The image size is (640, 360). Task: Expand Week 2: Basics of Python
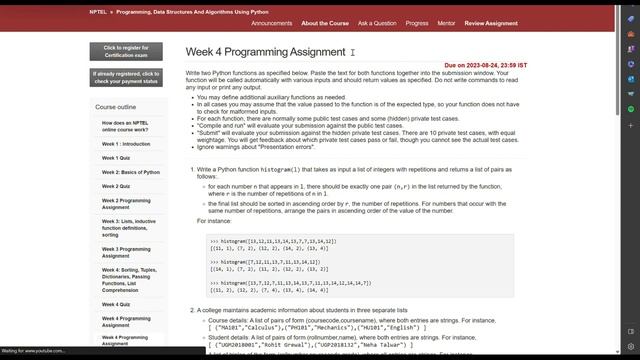coord(131,172)
